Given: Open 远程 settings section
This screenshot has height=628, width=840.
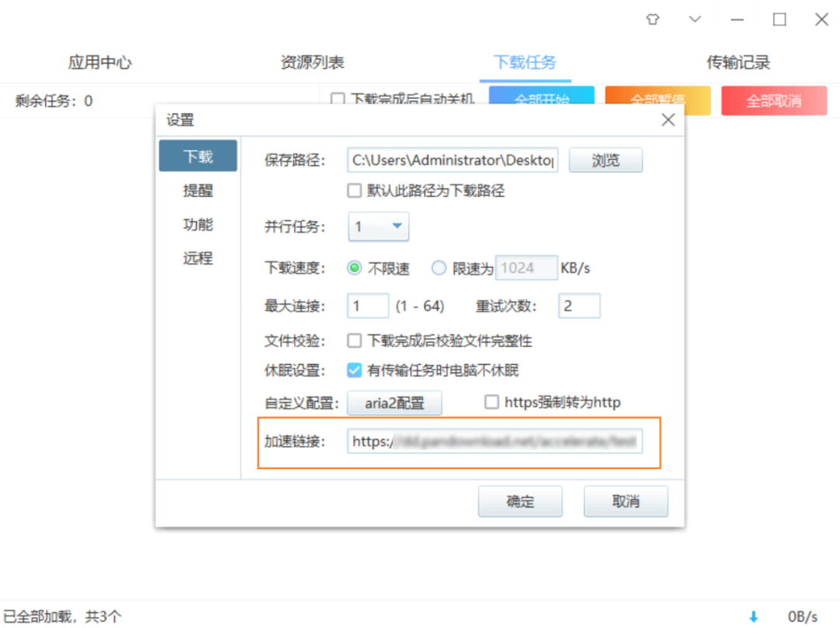Looking at the screenshot, I should click(x=198, y=258).
